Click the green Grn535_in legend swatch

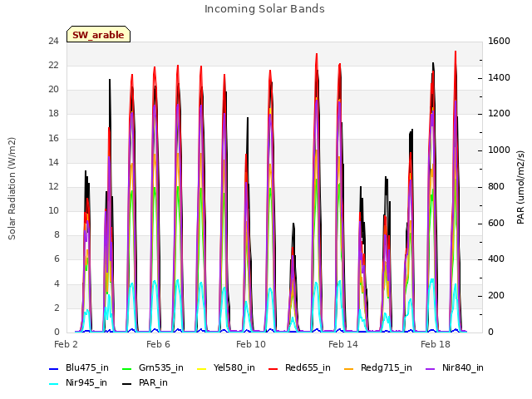126,369
